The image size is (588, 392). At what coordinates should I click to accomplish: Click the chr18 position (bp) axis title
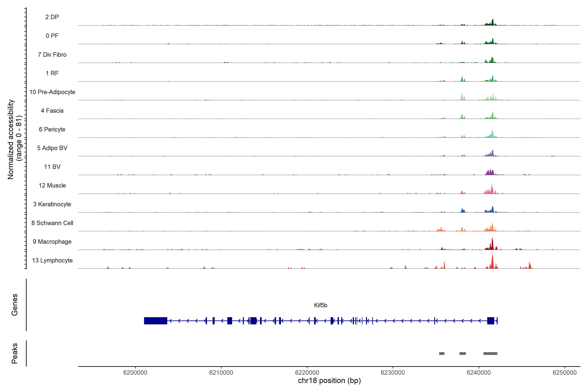(x=329, y=381)
